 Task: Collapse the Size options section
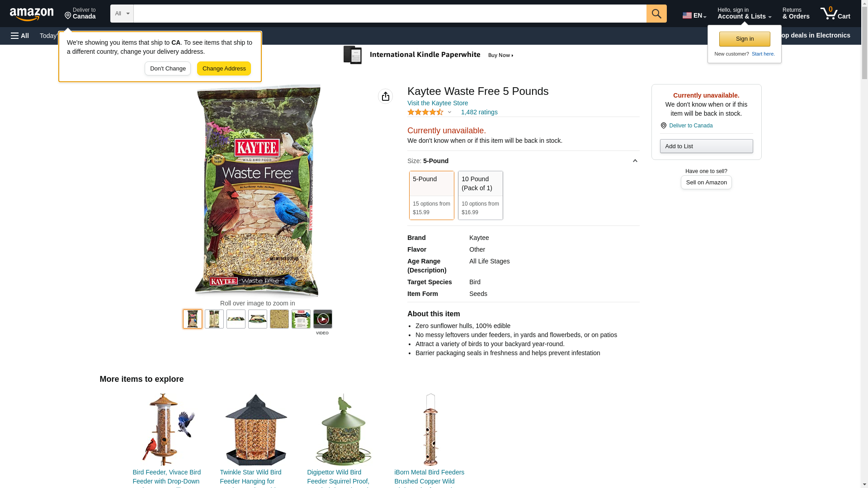point(635,161)
